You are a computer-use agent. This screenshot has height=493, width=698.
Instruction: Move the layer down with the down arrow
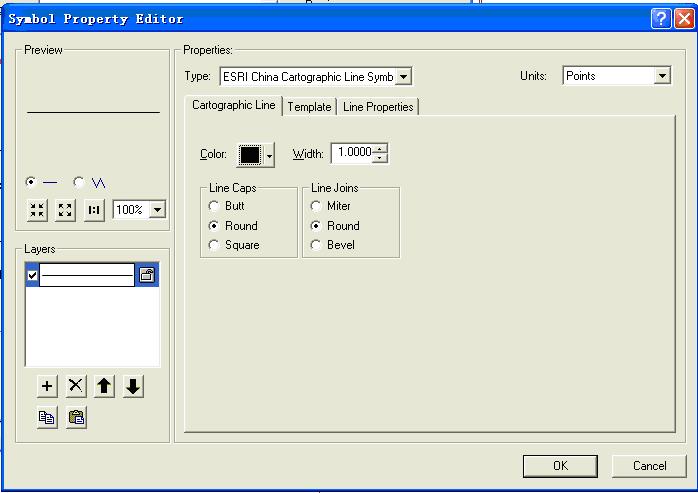[133, 386]
